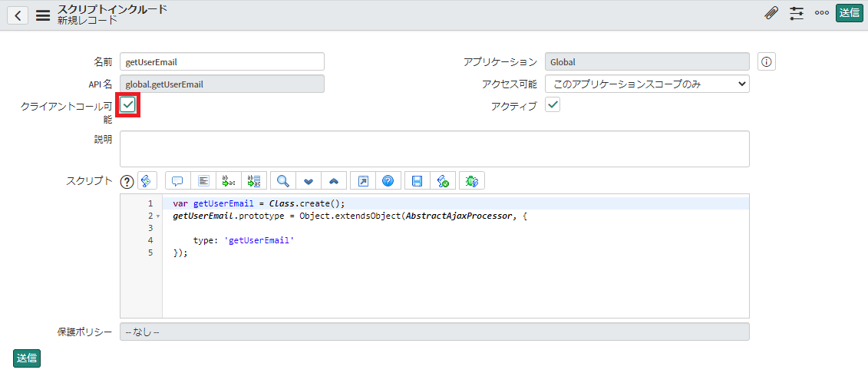This screenshot has height=373, width=868.
Task: Open the hamburger context menu icon
Action: pos(43,15)
